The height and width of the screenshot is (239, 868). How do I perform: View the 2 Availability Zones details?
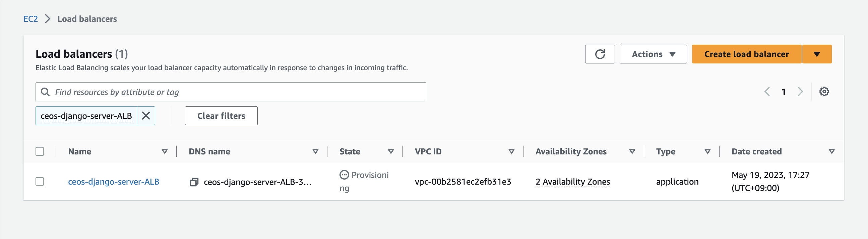572,182
